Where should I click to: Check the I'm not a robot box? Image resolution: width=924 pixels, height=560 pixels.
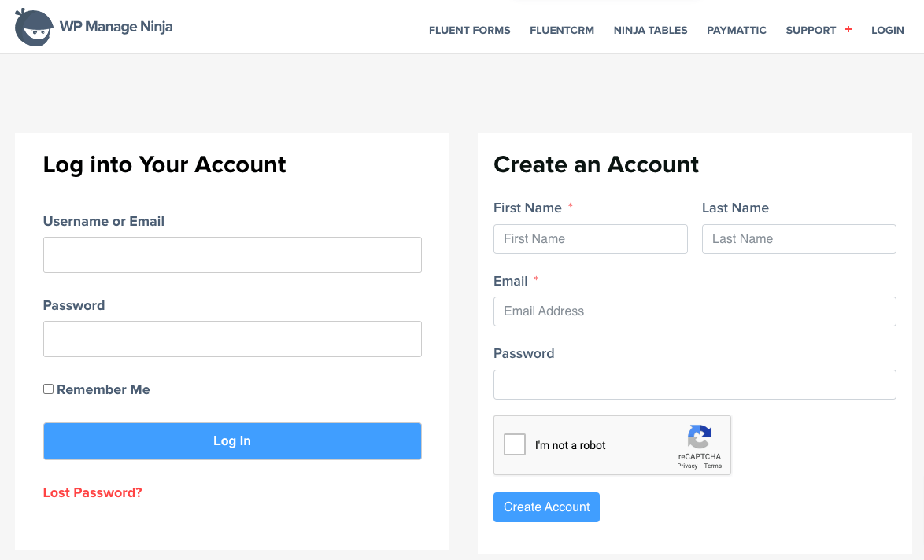515,445
